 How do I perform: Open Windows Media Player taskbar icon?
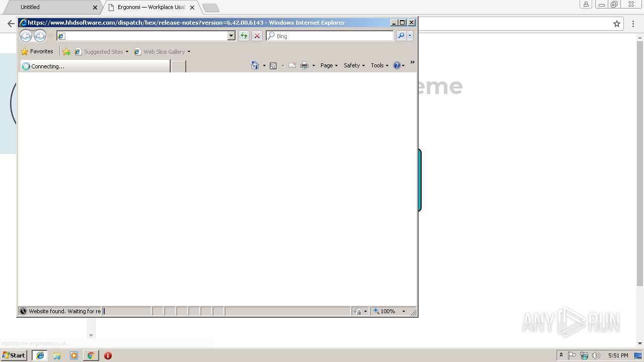(x=74, y=355)
